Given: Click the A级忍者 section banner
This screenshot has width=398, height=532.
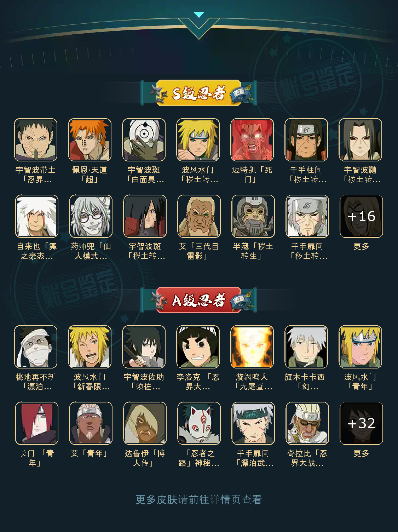Looking at the screenshot, I should point(199,300).
